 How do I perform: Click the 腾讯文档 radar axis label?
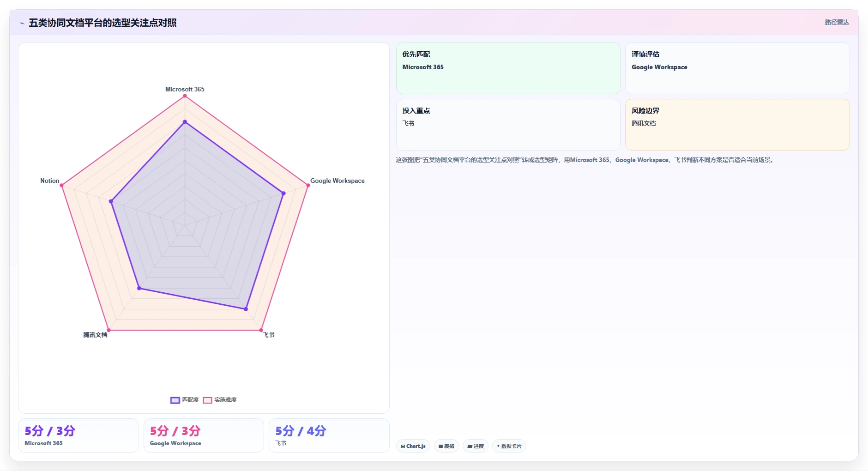pyautogui.click(x=95, y=335)
